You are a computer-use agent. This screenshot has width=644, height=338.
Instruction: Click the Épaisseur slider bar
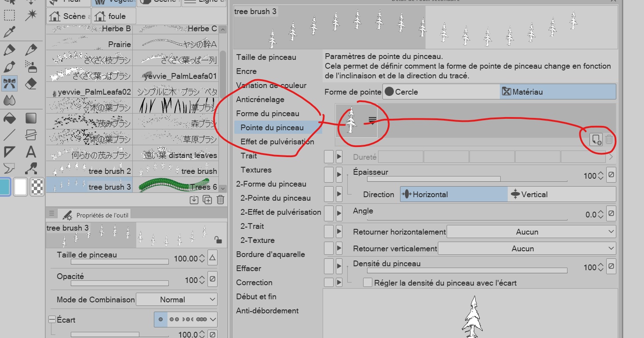(x=467, y=179)
